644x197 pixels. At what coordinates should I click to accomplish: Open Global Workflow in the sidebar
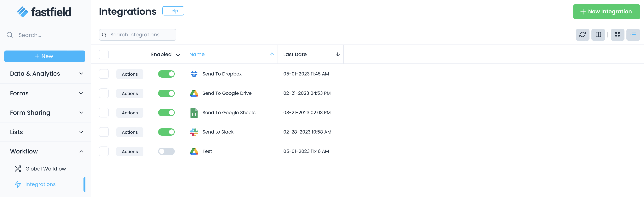(x=46, y=169)
